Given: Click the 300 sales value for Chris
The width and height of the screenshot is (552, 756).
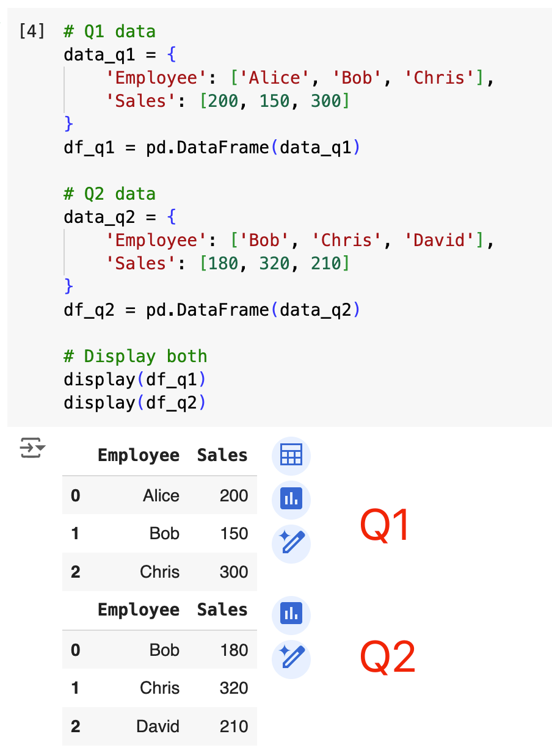Looking at the screenshot, I should [x=234, y=572].
